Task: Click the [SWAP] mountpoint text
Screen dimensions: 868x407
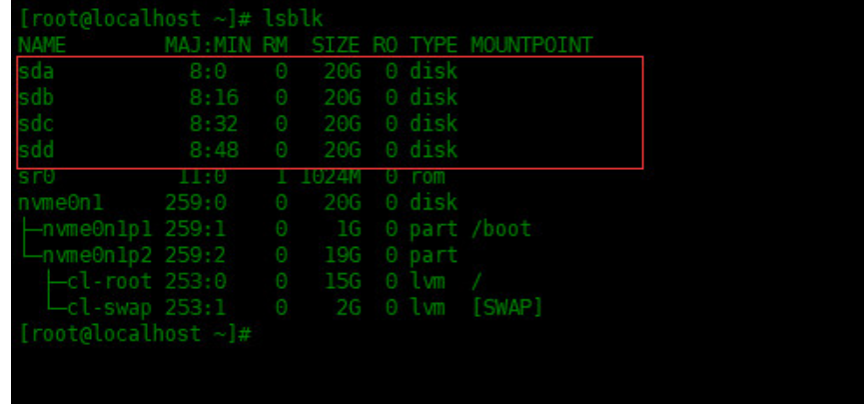Action: click(506, 307)
